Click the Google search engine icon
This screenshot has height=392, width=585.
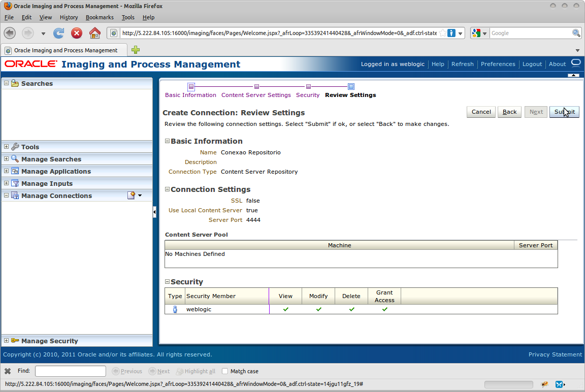tap(476, 33)
